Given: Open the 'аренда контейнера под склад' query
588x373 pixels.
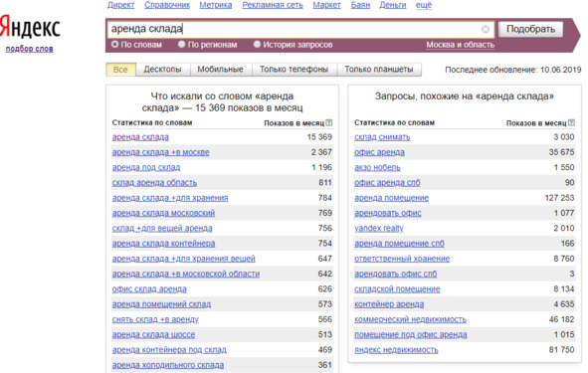Looking at the screenshot, I should coord(169,350).
